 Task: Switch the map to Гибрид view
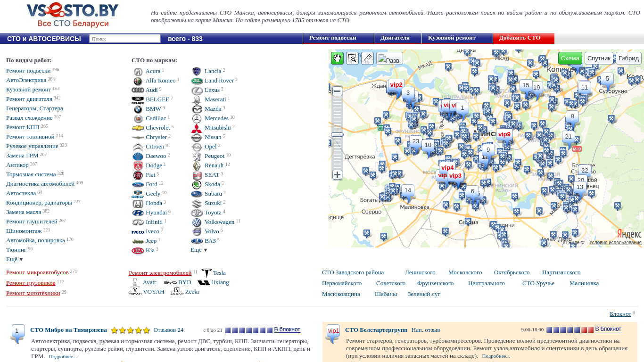click(628, 58)
